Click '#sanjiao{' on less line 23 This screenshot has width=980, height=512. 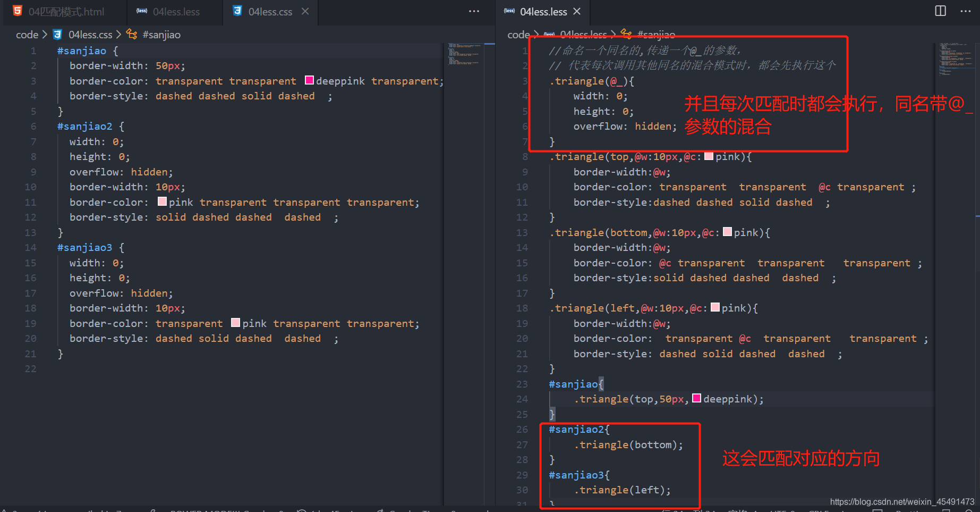click(x=576, y=384)
